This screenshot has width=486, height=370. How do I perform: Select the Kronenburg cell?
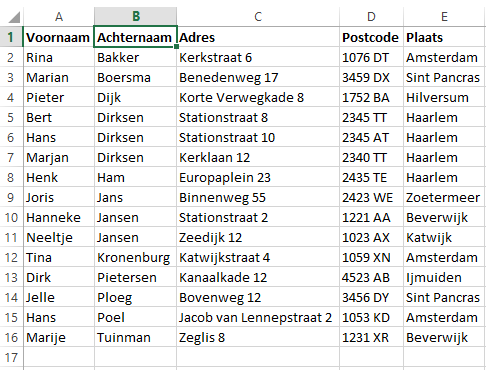click(x=135, y=257)
